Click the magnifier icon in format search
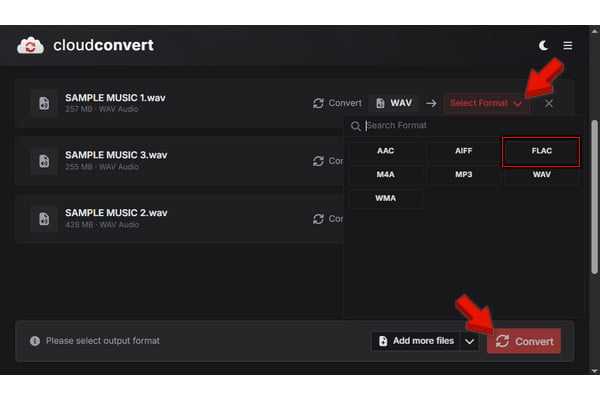The height and width of the screenshot is (400, 600). pos(355,126)
